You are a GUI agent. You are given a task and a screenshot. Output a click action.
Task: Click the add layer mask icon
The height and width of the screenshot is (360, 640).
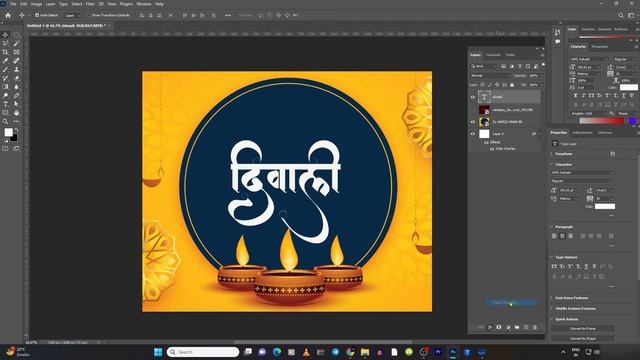point(499,327)
